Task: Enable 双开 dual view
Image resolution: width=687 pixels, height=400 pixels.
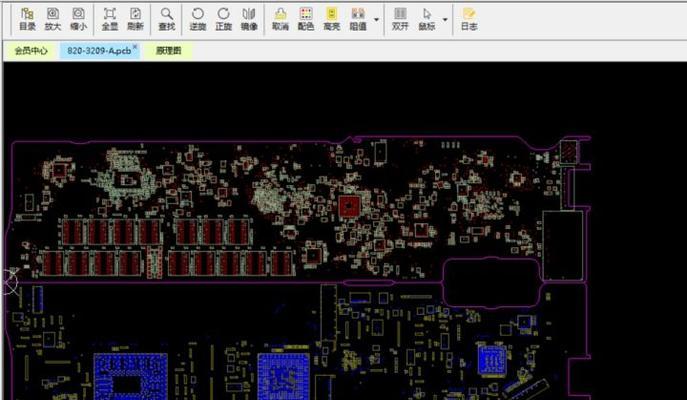Action: [x=400, y=19]
